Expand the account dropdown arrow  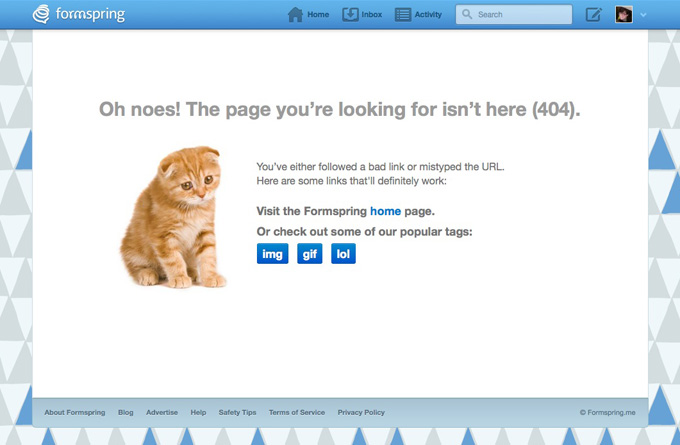[643, 14]
